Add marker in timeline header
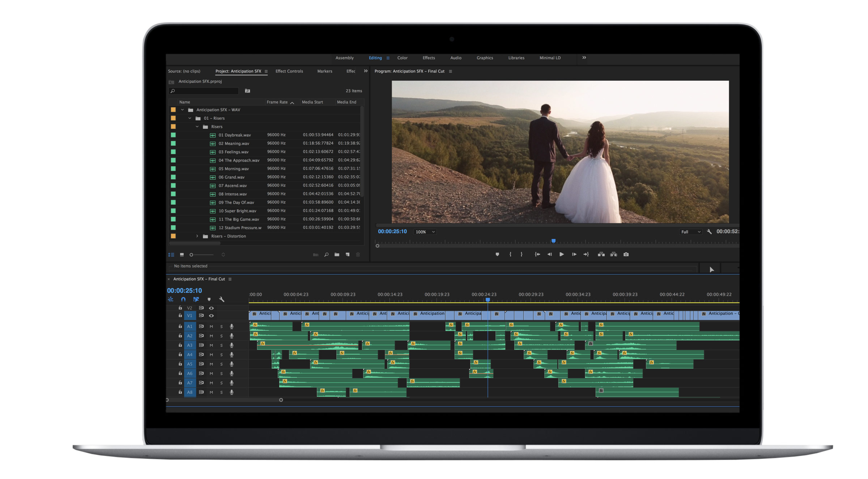Viewport: 868px width, 479px height. coord(209,299)
